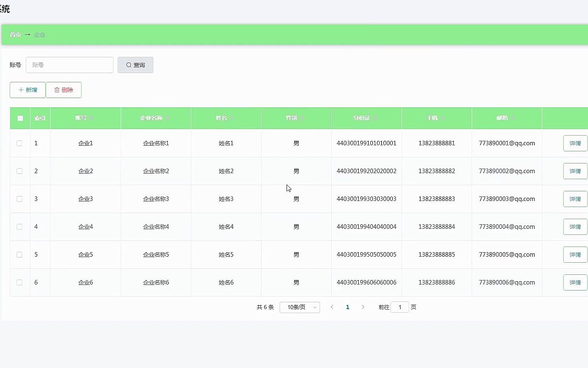The image size is (588, 368).
Task: Click the 首页 breadcrumb link
Action: 15,35
